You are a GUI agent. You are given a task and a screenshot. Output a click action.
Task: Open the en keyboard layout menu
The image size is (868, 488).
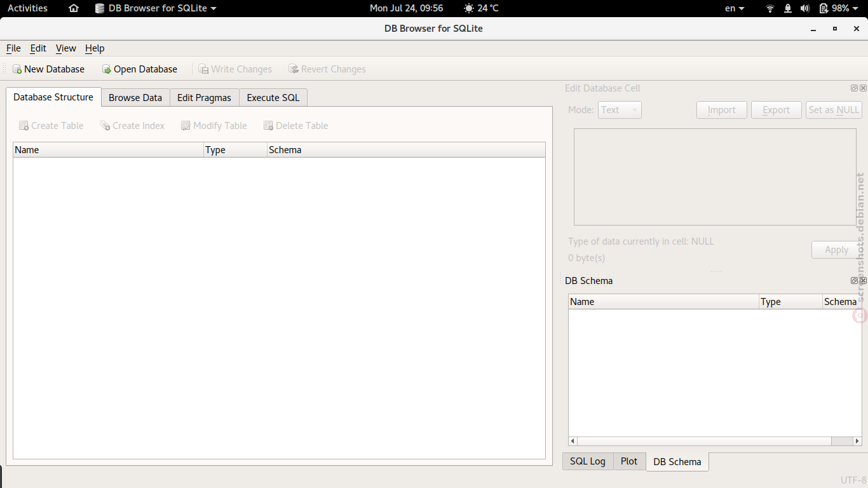[x=735, y=8]
